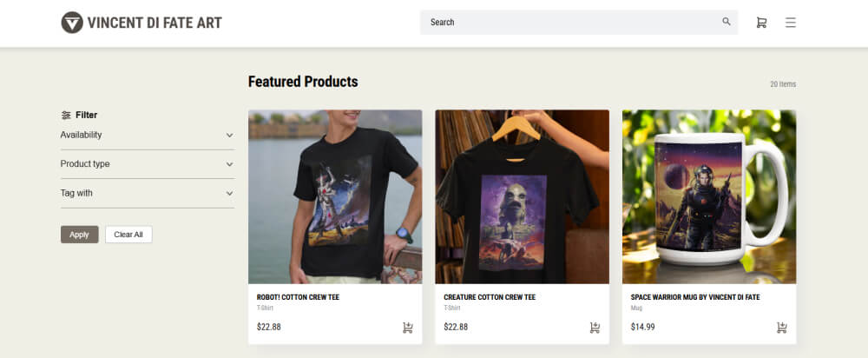The image size is (868, 358).
Task: Add Creature Cotton Crew Tee to cart
Action: 595,328
